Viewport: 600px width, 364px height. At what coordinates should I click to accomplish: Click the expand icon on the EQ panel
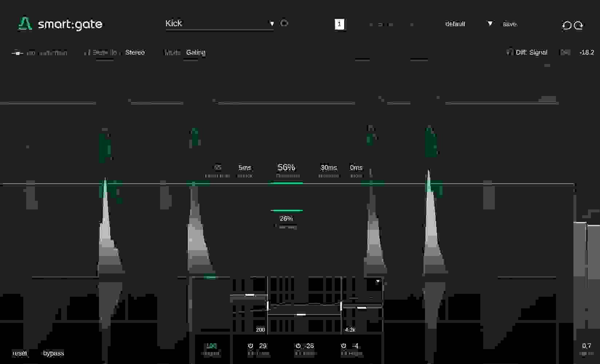click(x=378, y=280)
